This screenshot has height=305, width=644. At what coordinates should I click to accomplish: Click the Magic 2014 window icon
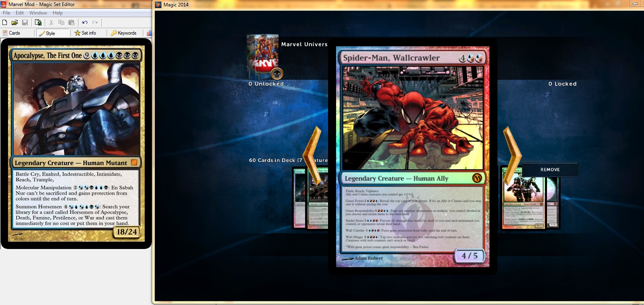[158, 5]
